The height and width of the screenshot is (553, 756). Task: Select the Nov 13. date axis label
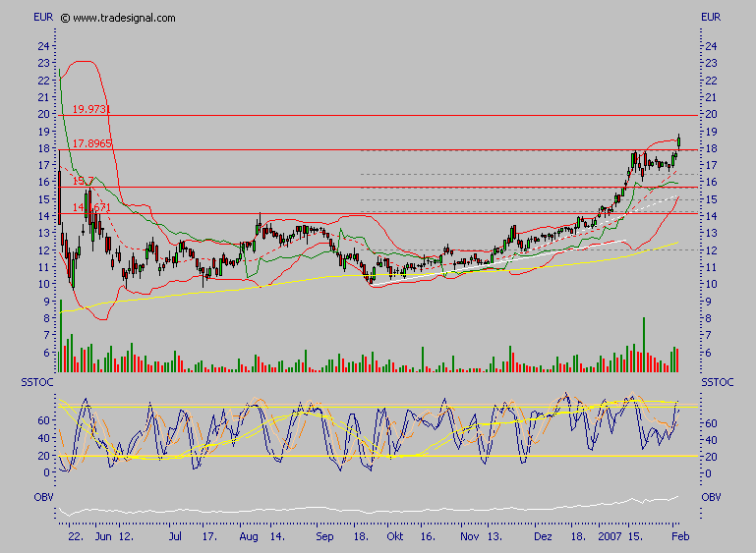[x=481, y=539]
